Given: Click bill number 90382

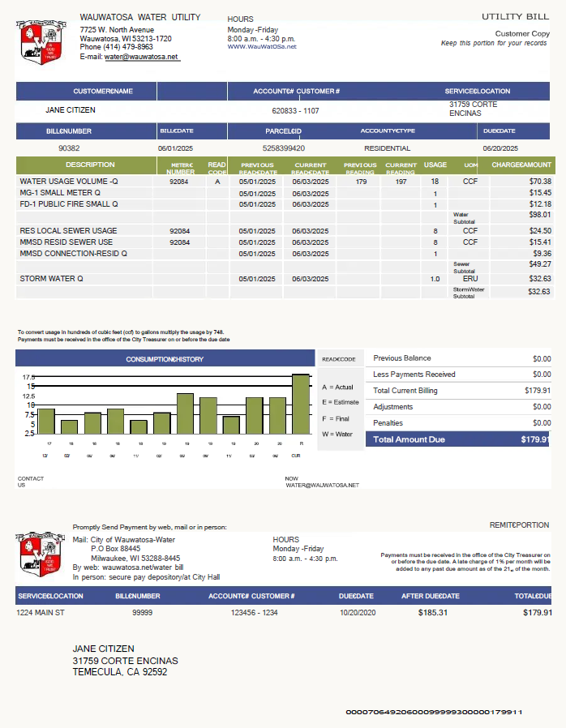Looking at the screenshot, I should coord(70,148).
